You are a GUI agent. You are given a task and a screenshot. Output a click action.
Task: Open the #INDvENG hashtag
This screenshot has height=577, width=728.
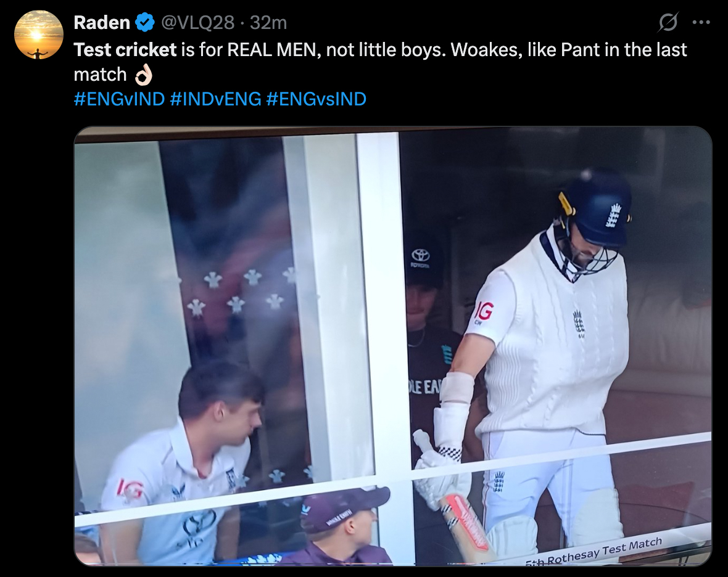[x=215, y=99]
